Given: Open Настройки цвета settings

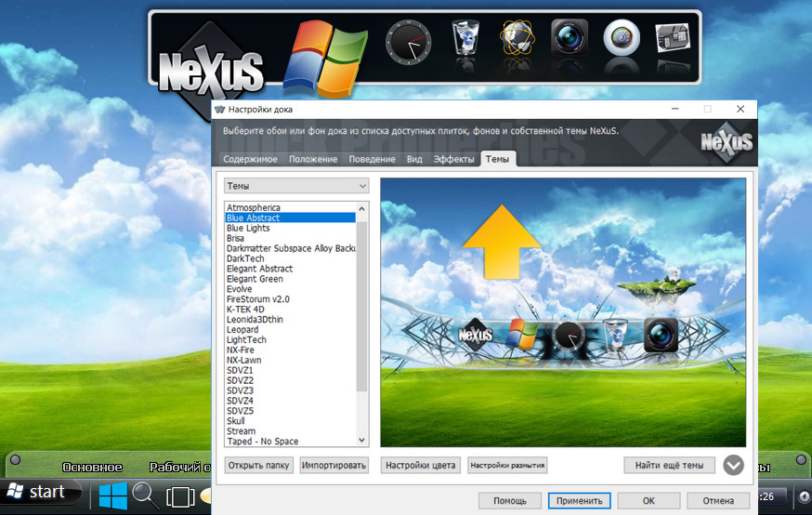Looking at the screenshot, I should click(421, 465).
